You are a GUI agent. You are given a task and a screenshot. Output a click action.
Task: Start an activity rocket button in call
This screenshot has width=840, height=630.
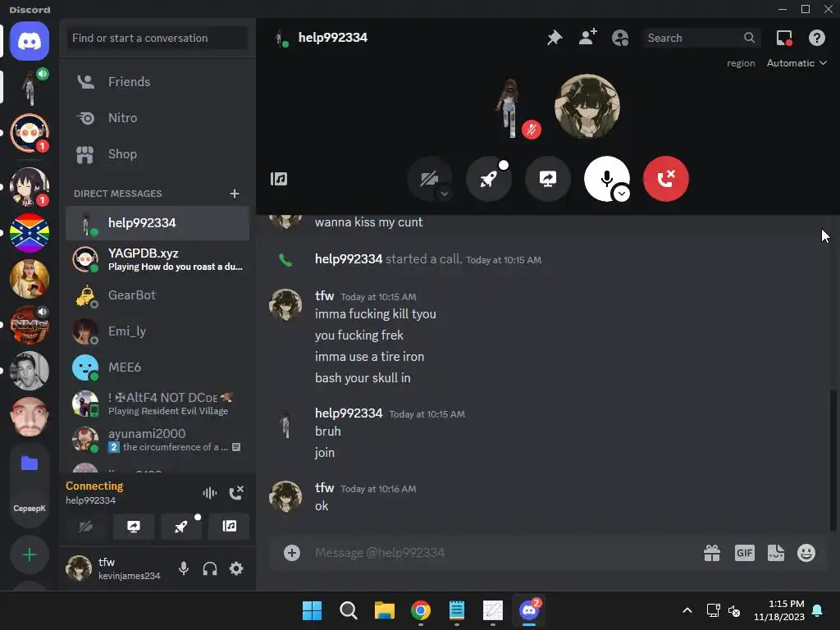point(489,179)
